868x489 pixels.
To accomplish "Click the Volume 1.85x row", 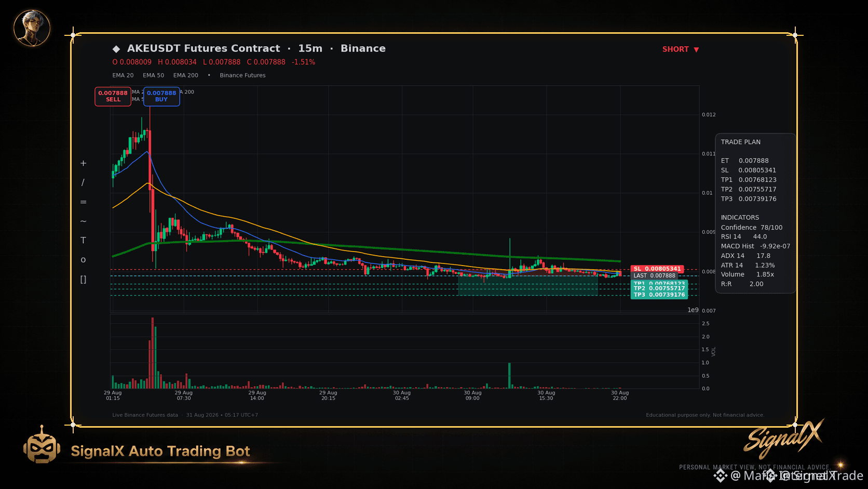I will (x=747, y=274).
